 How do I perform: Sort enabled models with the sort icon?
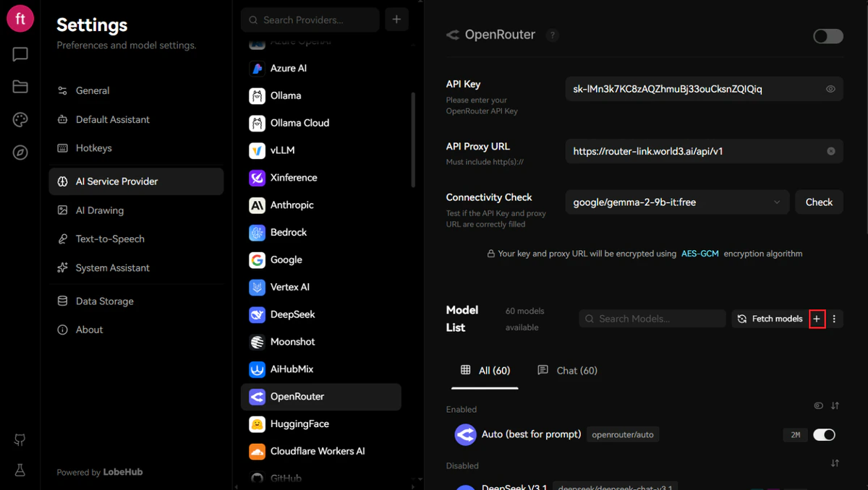click(x=835, y=406)
